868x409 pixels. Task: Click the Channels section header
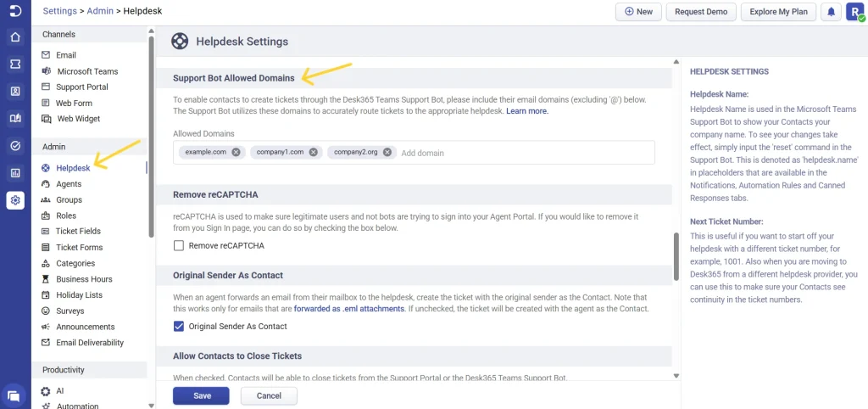(x=89, y=34)
